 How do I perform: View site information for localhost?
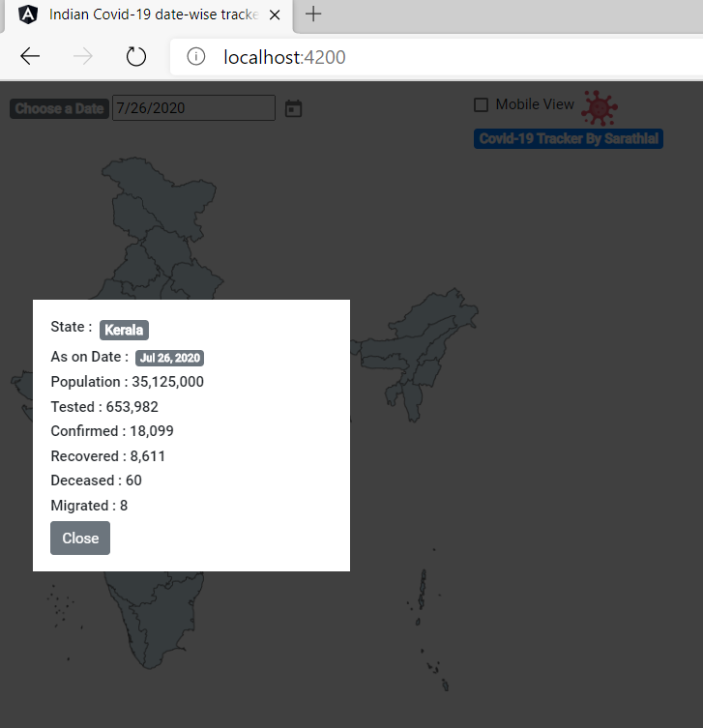point(196,57)
